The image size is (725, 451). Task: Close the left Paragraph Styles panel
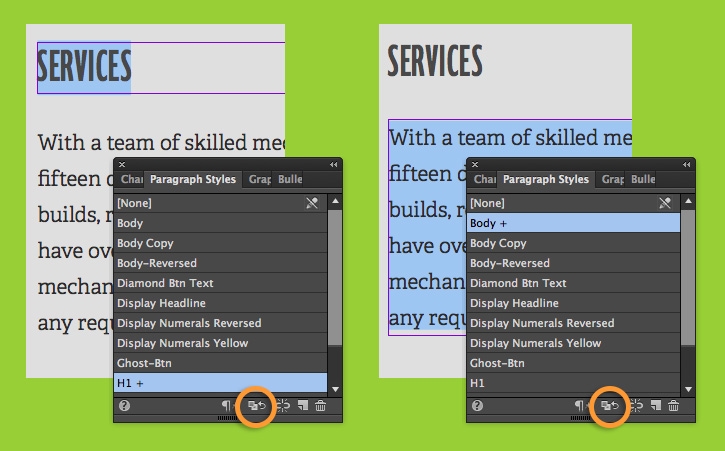coord(122,164)
